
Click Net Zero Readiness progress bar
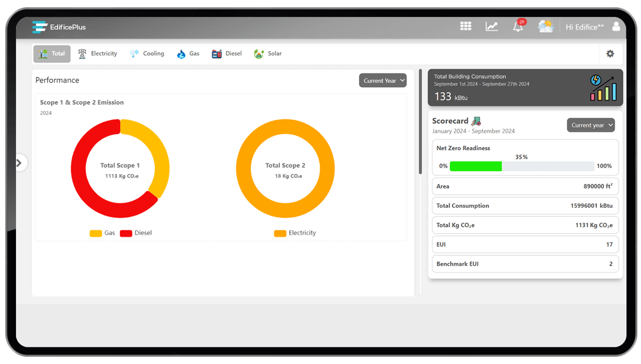pos(522,166)
